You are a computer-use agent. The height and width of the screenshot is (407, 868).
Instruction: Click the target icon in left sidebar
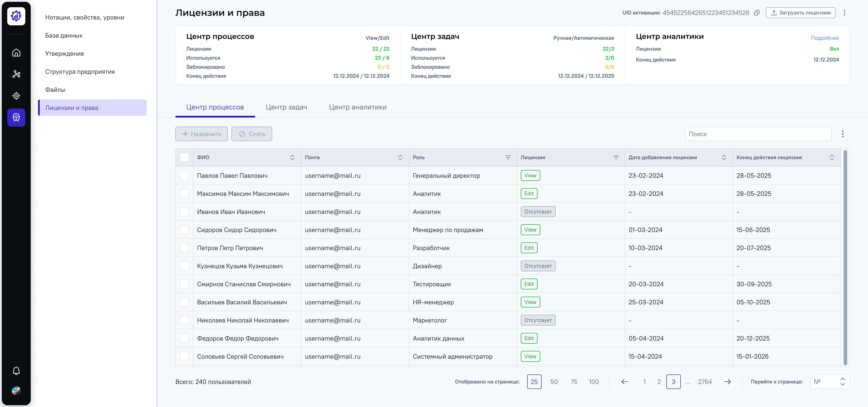[x=16, y=96]
